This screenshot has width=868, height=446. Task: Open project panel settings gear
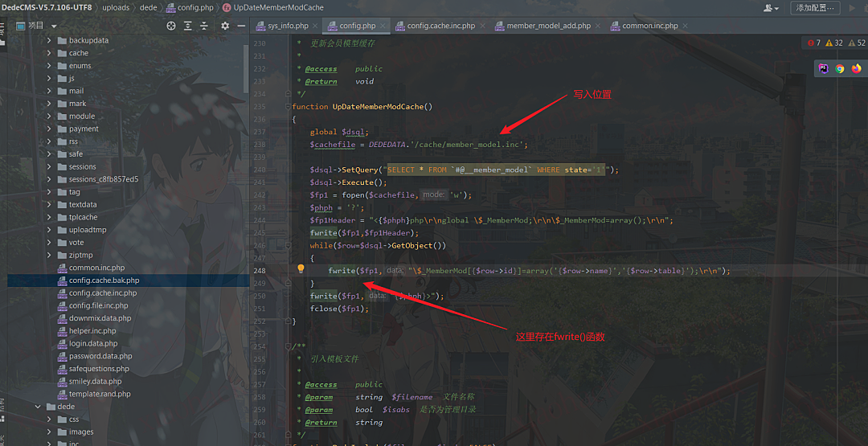(x=225, y=26)
